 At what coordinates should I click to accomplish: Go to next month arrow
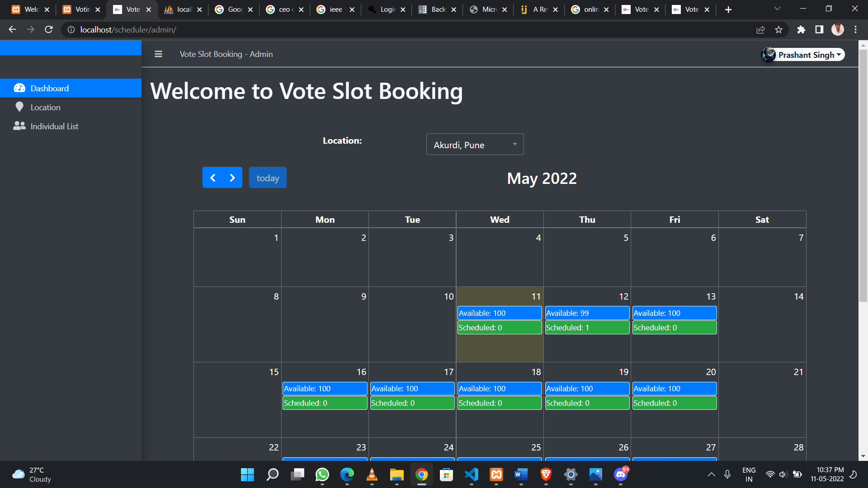click(232, 178)
